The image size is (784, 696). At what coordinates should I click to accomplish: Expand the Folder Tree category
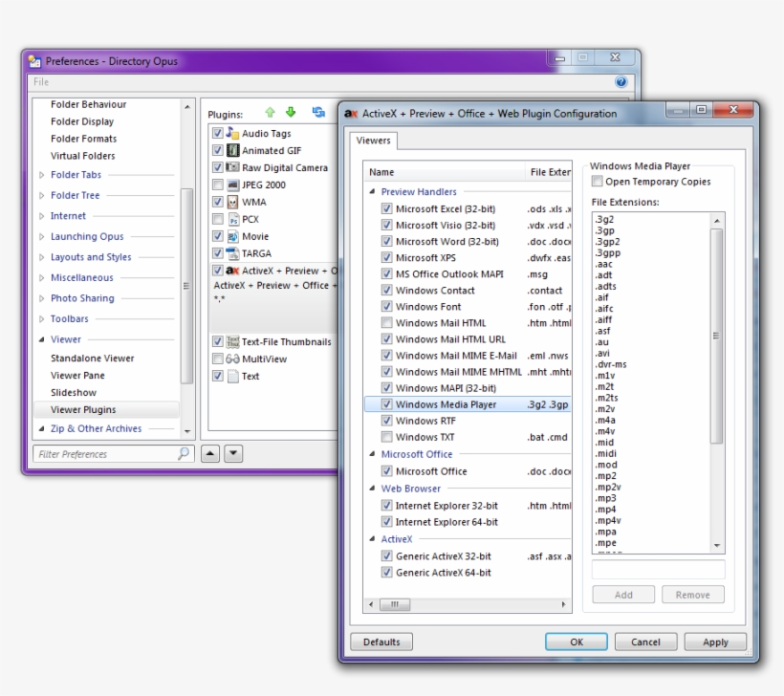(x=41, y=195)
